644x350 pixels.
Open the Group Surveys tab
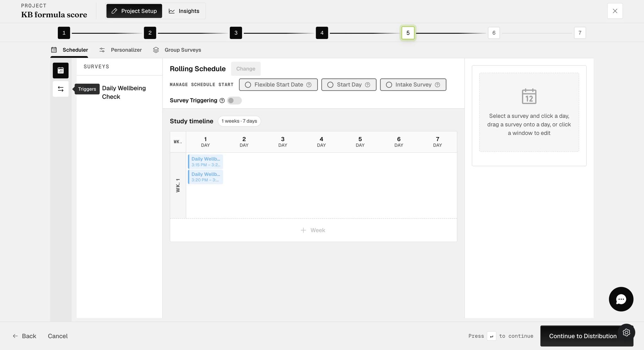(x=177, y=50)
